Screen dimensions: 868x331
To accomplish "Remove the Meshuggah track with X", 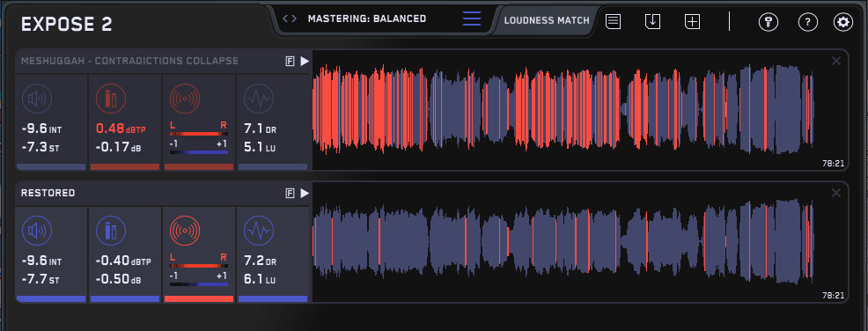I will coord(836,61).
